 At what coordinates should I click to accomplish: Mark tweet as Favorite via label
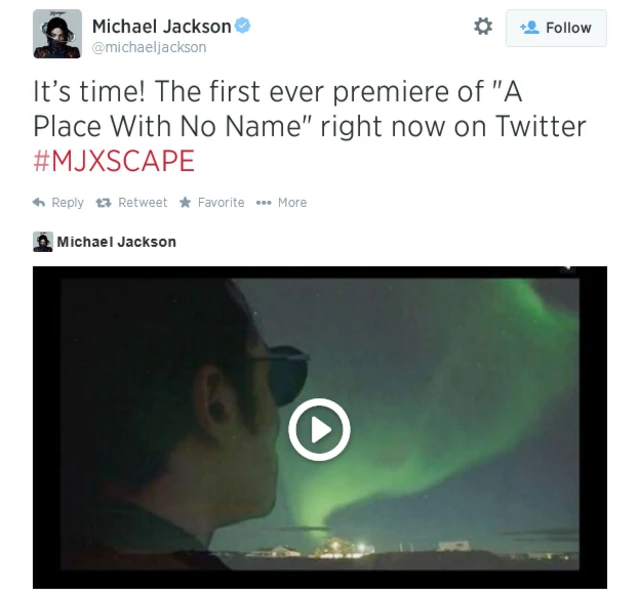point(221,202)
